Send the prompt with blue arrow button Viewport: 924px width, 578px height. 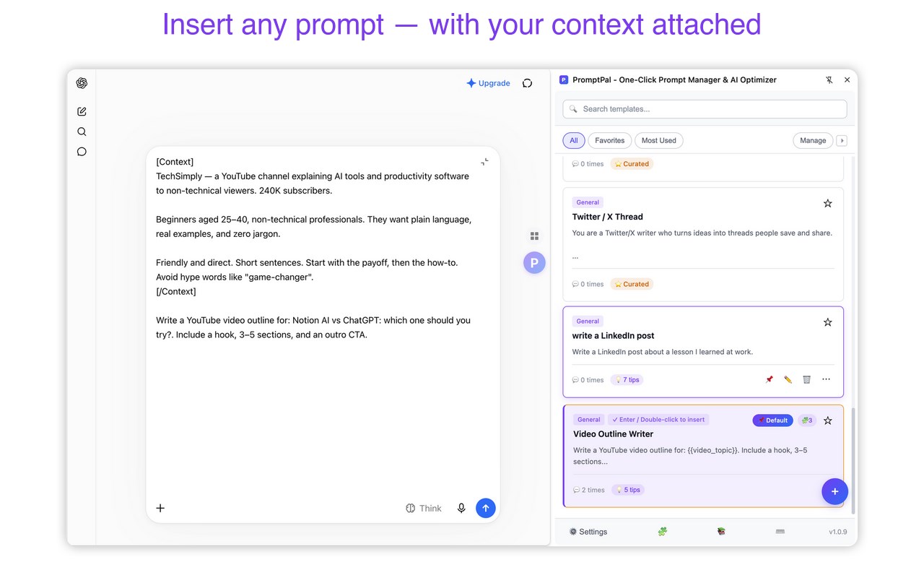[486, 508]
